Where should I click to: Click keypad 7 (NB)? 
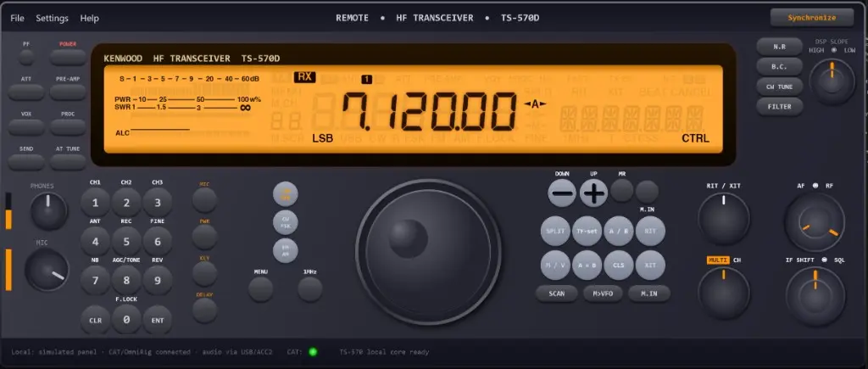point(95,280)
